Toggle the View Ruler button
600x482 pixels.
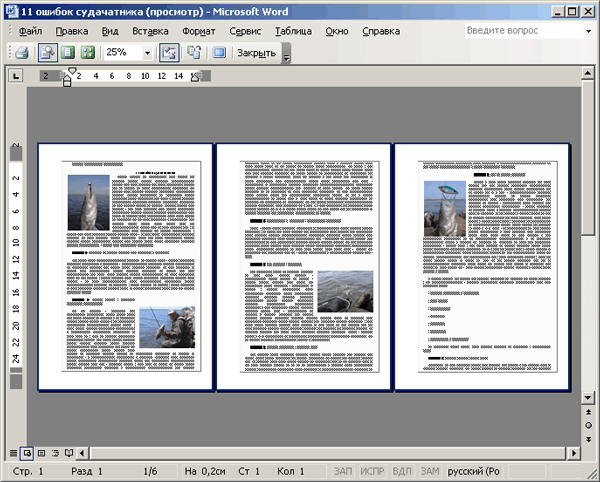(169, 52)
